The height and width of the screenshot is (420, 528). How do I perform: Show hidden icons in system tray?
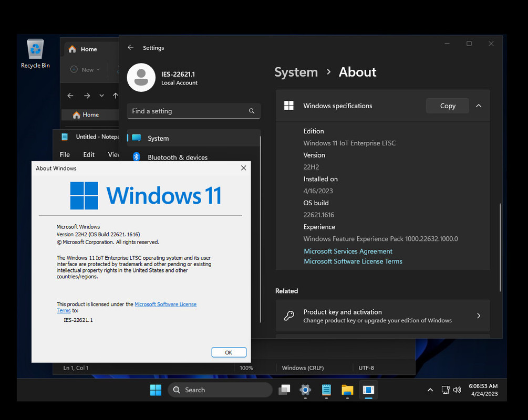[430, 390]
